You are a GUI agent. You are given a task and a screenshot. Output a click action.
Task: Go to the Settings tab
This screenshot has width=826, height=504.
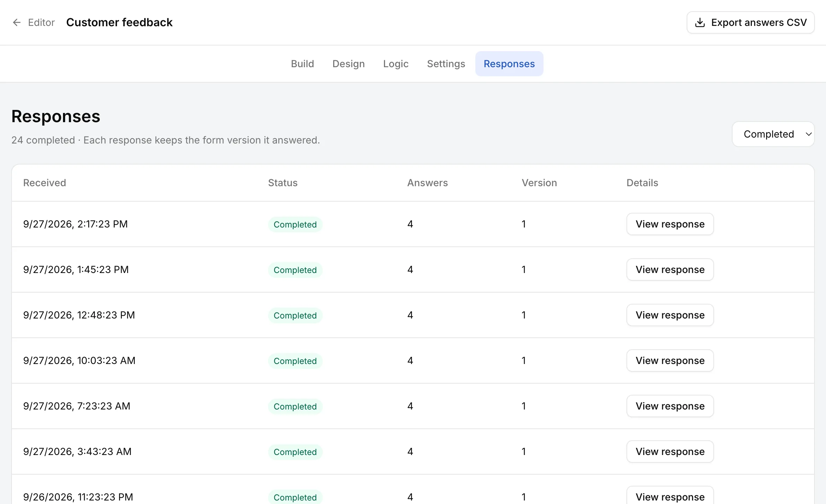pyautogui.click(x=446, y=64)
